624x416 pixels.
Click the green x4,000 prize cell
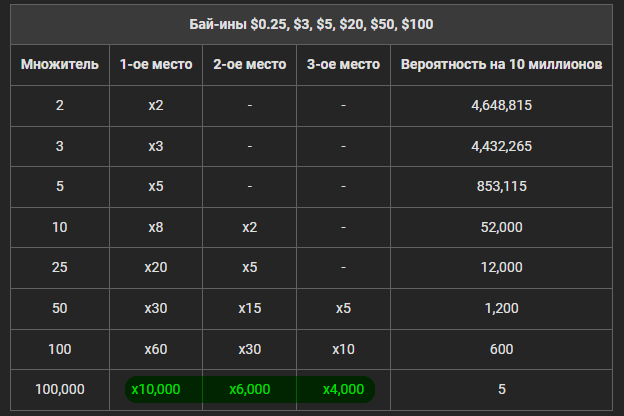343,389
